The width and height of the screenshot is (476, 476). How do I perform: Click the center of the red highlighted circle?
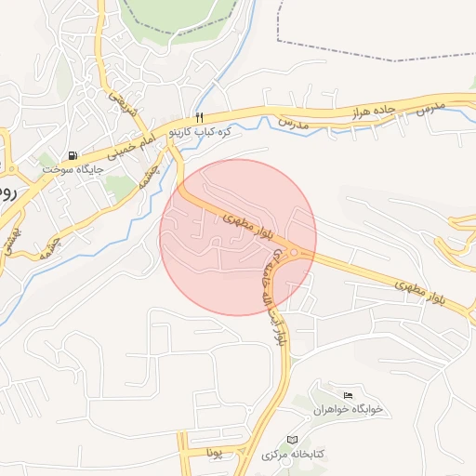click(x=238, y=237)
